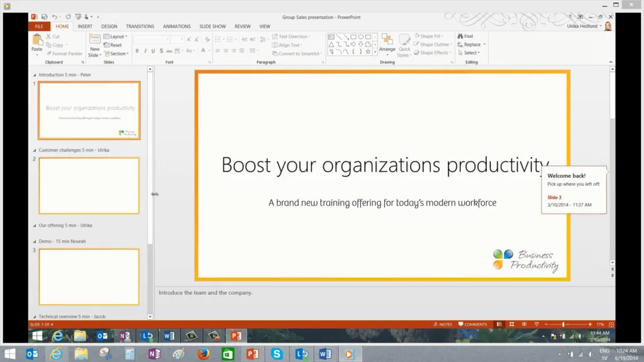This screenshot has width=644, height=362.
Task: Open Arrange menu
Action: 387,45
